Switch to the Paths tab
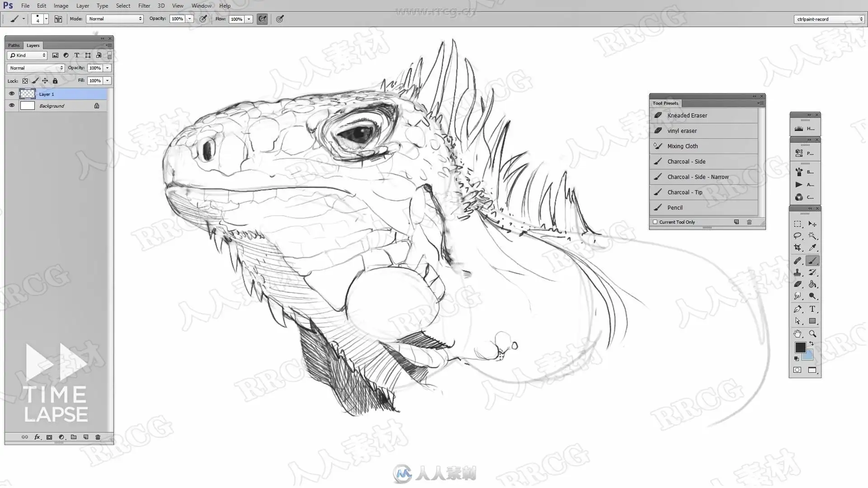Screen dimensions: 868x488 pos(14,45)
